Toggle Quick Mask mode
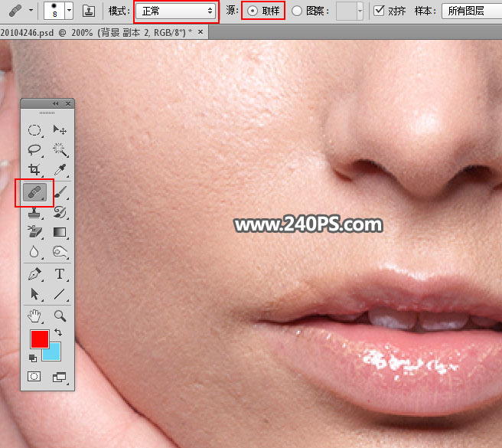This screenshot has height=448, width=502. click(34, 377)
